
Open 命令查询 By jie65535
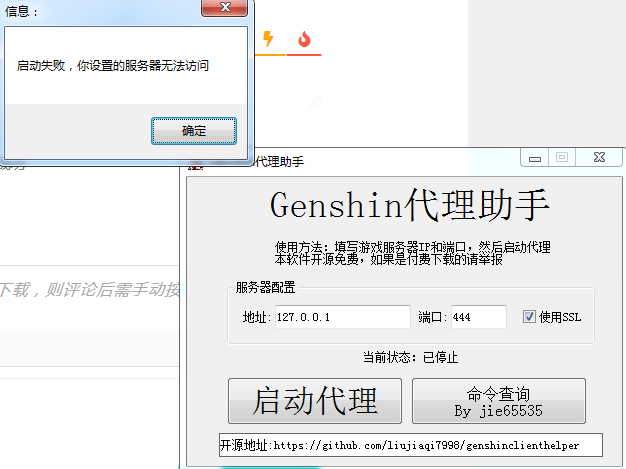click(498, 400)
